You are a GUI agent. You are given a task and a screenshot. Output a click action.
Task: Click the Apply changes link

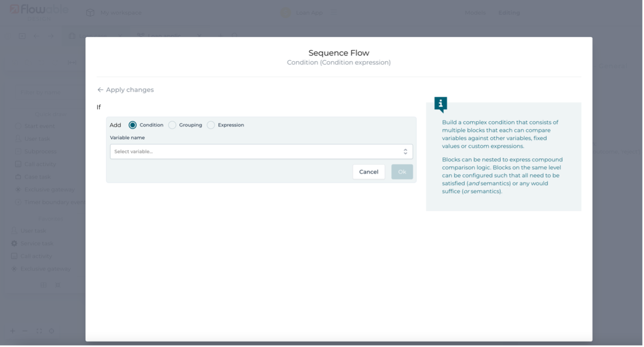click(x=129, y=90)
